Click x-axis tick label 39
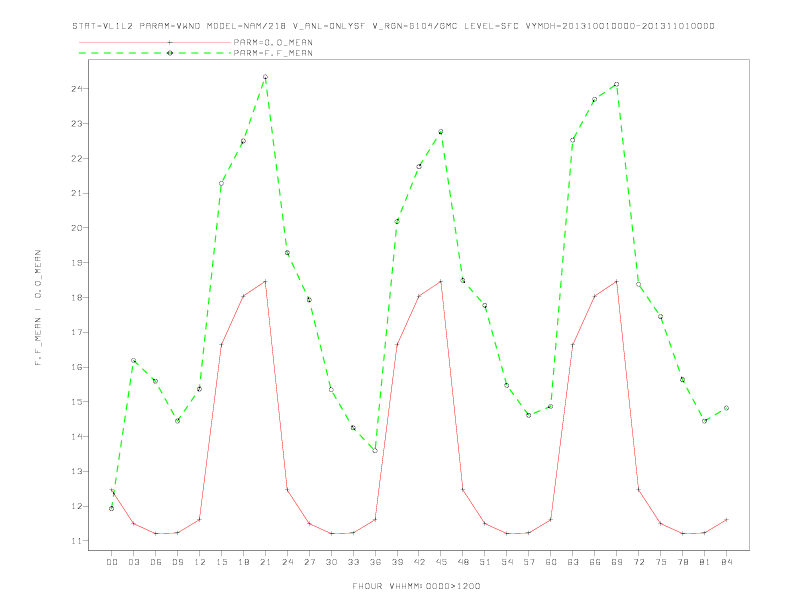Viewport: 792px width, 612px height. (397, 562)
